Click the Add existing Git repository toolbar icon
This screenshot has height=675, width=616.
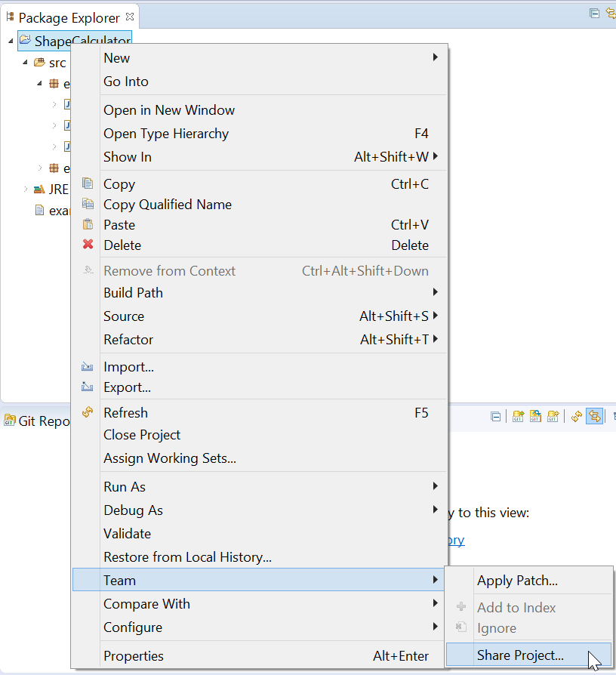518,416
